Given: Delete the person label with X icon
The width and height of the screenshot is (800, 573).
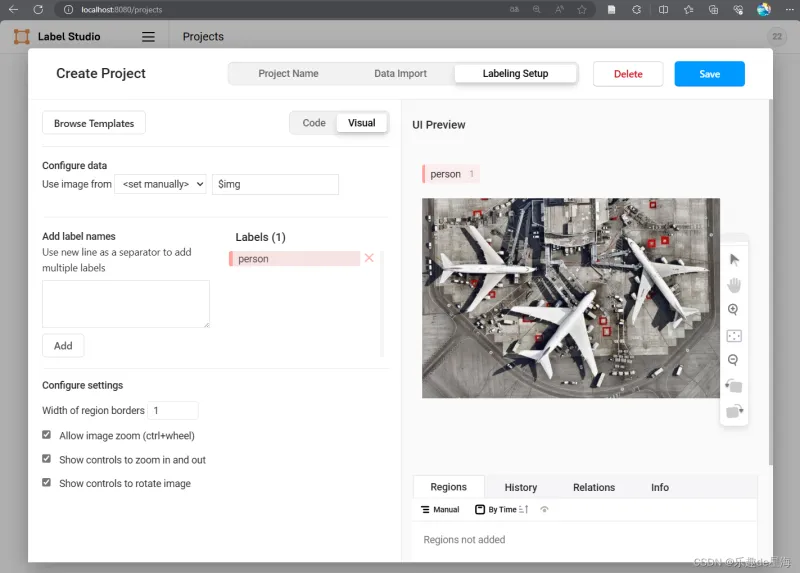Looking at the screenshot, I should tap(369, 259).
